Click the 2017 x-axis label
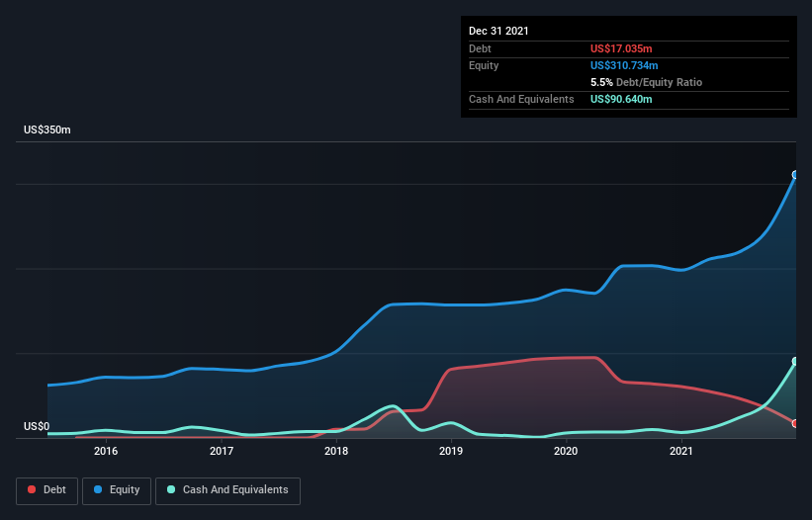Viewport: 812px width, 520px height. [x=222, y=451]
